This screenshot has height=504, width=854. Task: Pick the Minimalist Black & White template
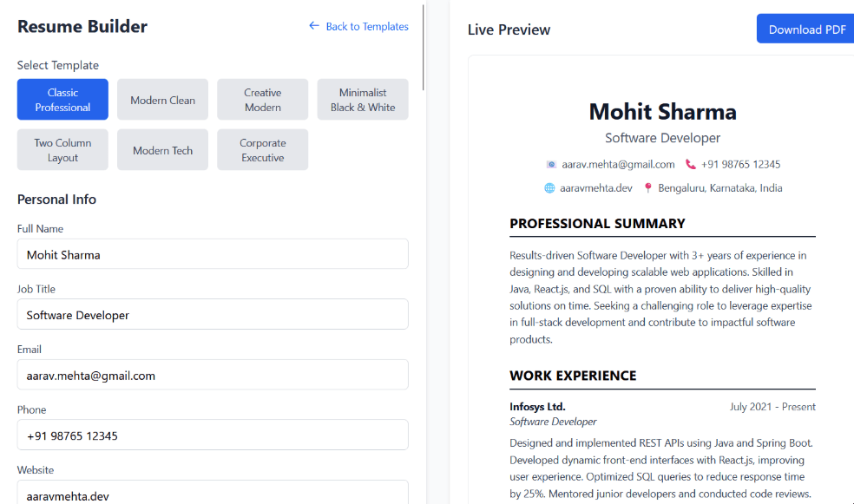point(363,100)
